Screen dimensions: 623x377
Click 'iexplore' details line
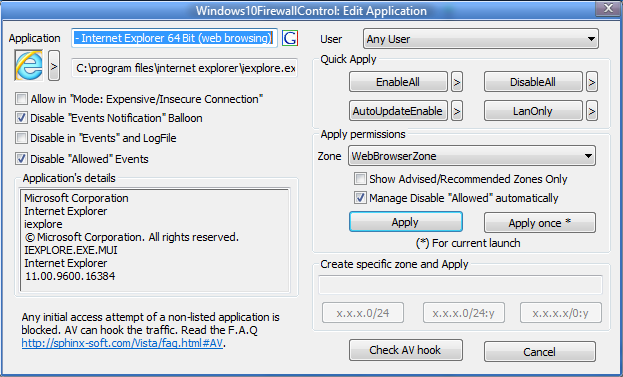[43, 224]
